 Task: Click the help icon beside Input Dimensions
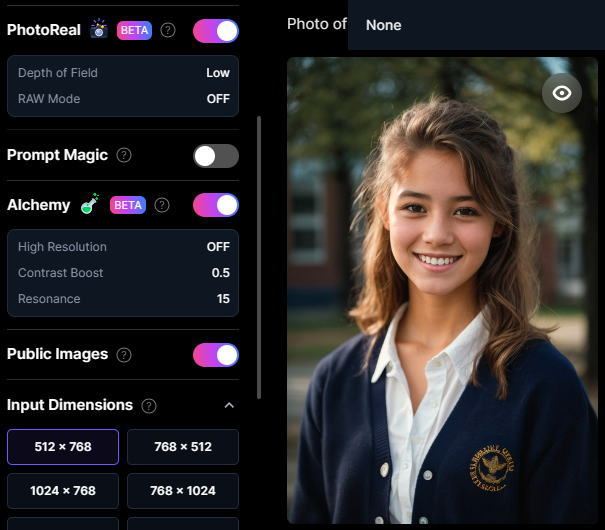coord(149,405)
